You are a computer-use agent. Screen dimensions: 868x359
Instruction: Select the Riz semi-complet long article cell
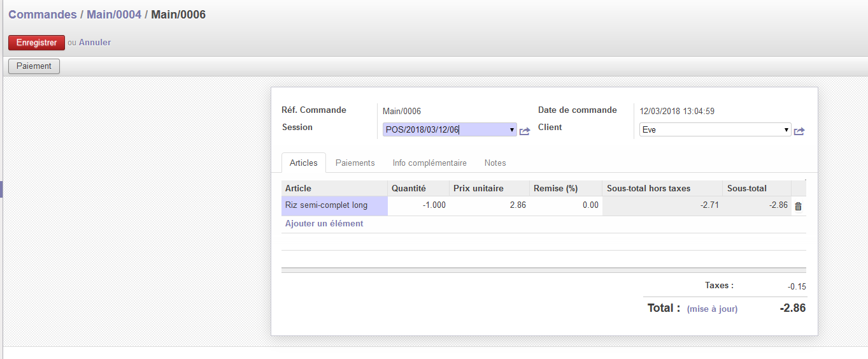click(x=334, y=205)
